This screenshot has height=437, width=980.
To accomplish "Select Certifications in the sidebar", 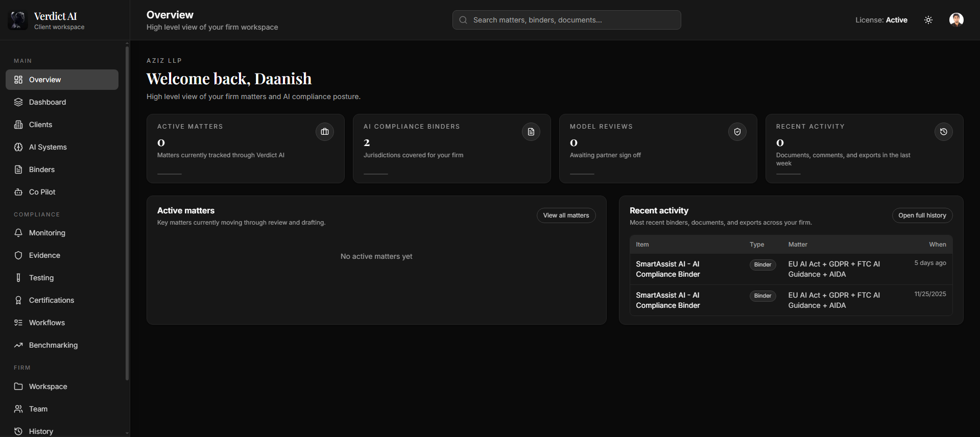I will pyautogui.click(x=51, y=300).
